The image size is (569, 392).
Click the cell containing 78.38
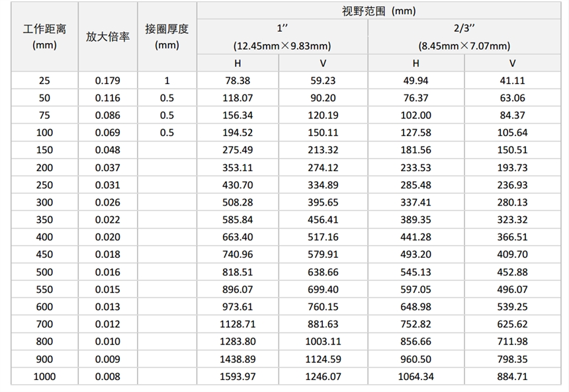coord(238,81)
